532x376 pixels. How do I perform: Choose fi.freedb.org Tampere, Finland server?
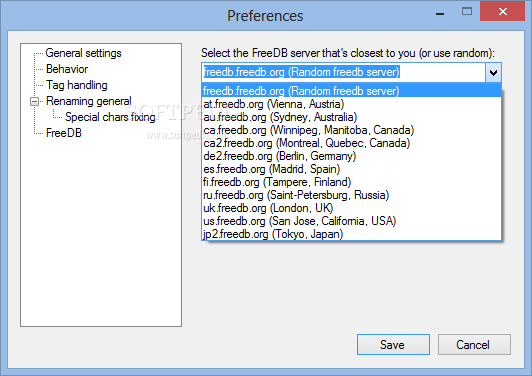tap(352, 182)
